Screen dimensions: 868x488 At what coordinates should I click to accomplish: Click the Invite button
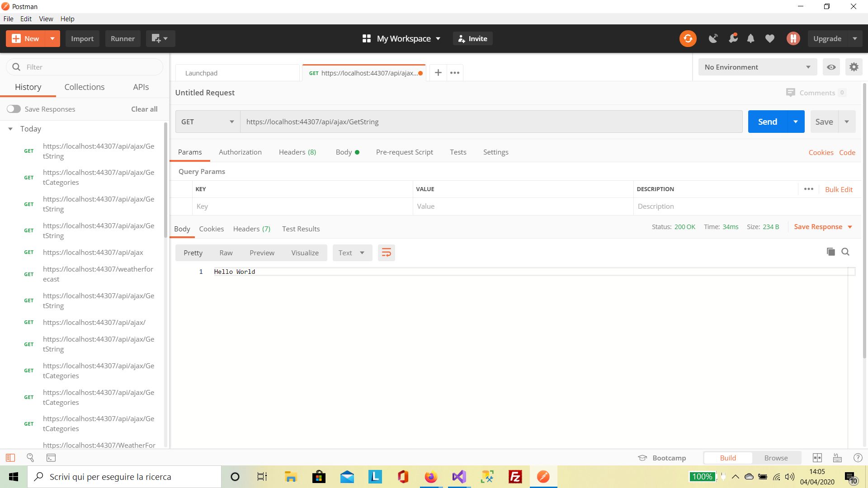tap(472, 38)
